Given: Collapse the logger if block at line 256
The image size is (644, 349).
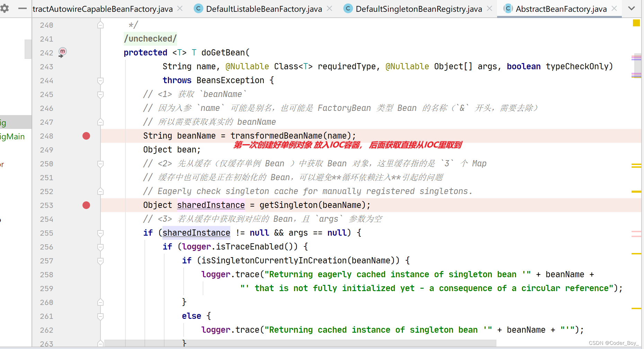Looking at the screenshot, I should [x=100, y=247].
